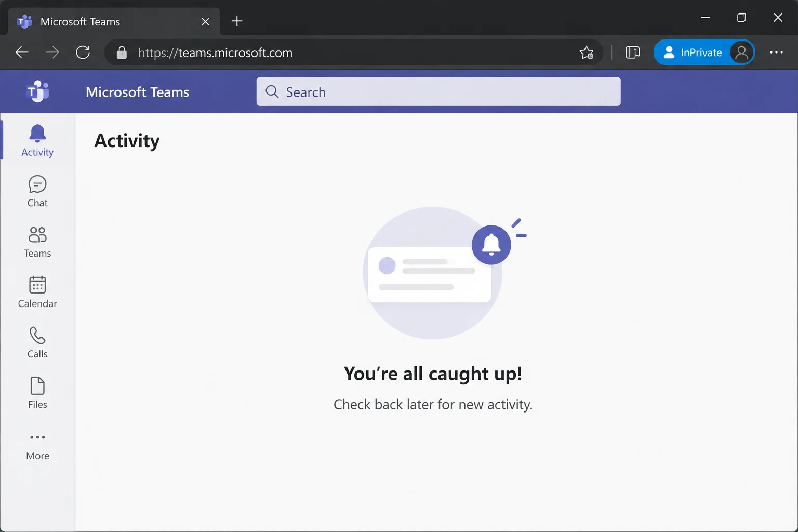Click the InPrivate profile button
The height and width of the screenshot is (532, 798).
(704, 52)
